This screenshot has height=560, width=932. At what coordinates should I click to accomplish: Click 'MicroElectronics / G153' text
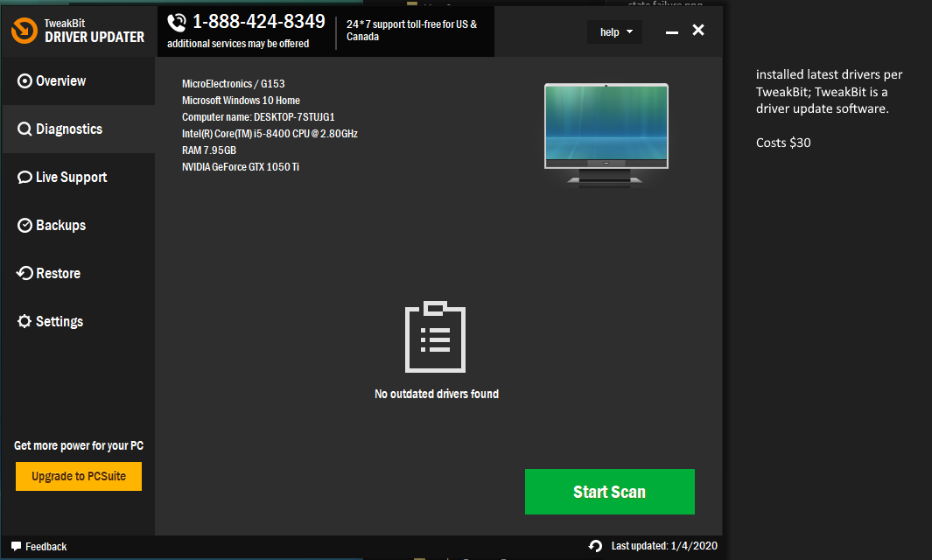click(x=233, y=84)
